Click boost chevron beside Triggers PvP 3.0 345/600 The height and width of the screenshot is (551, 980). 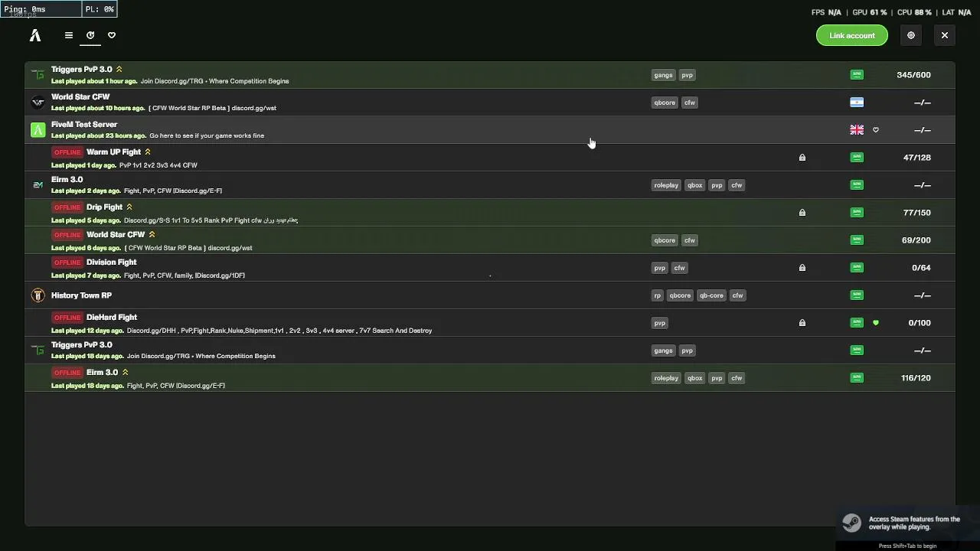119,70
